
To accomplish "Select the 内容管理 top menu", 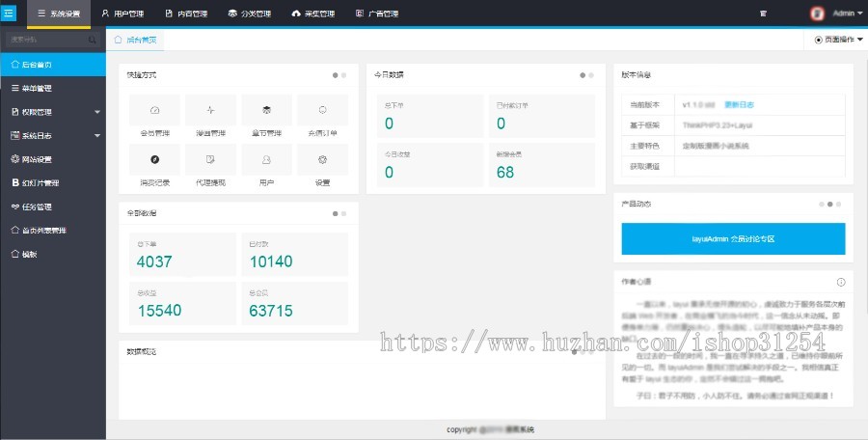I will pos(186,14).
